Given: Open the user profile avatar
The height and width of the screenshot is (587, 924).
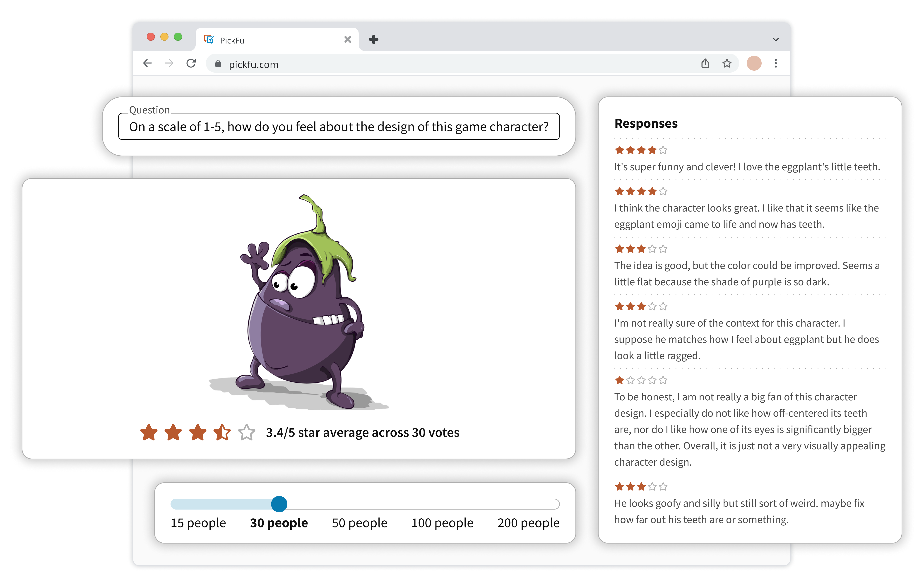Looking at the screenshot, I should [754, 63].
